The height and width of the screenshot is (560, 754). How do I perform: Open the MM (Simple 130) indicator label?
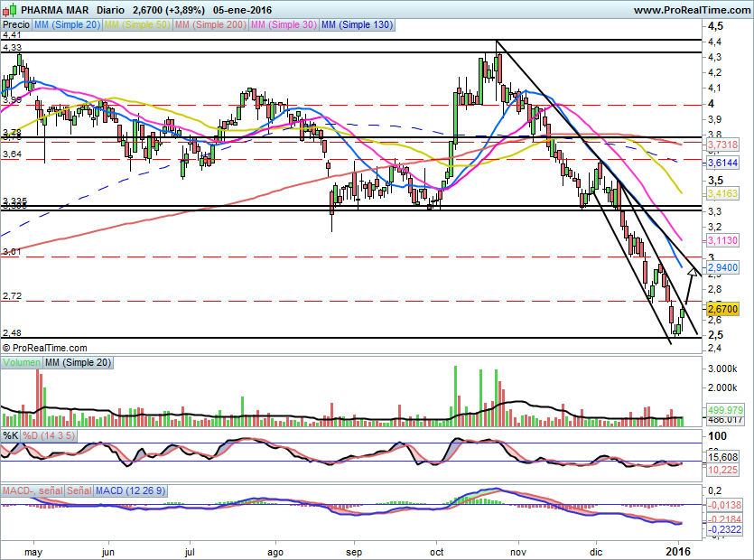click(357, 25)
